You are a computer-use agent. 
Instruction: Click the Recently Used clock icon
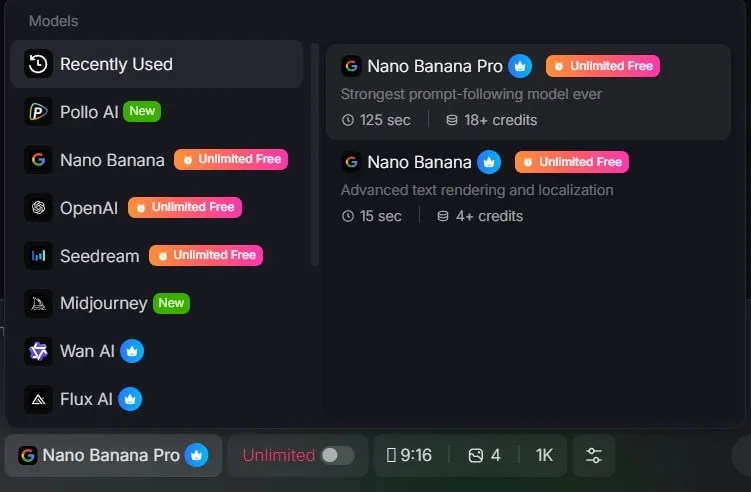click(x=38, y=64)
